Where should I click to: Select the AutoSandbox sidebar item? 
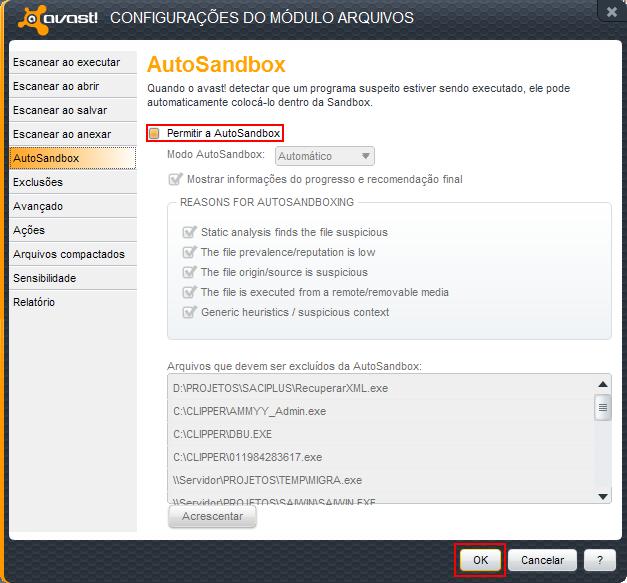(73, 158)
